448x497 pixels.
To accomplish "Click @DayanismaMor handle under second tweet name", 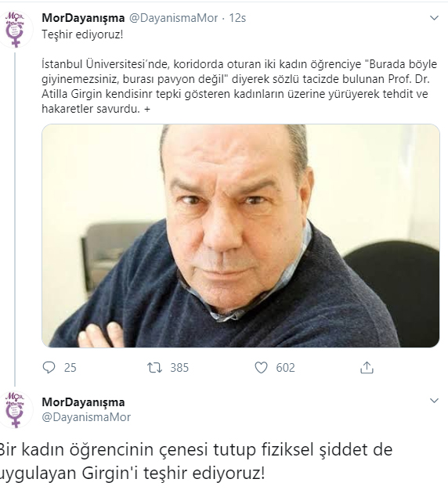I will 86,417.
